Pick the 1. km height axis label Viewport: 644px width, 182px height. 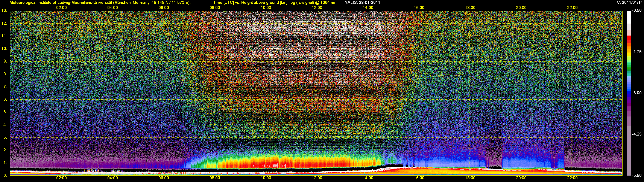point(5,163)
